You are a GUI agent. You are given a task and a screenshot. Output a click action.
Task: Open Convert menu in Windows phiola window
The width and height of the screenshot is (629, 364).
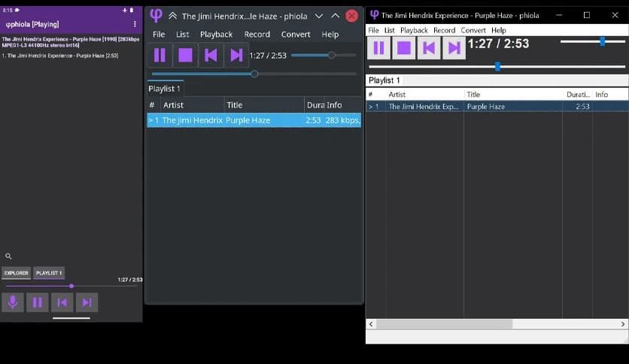coord(473,31)
